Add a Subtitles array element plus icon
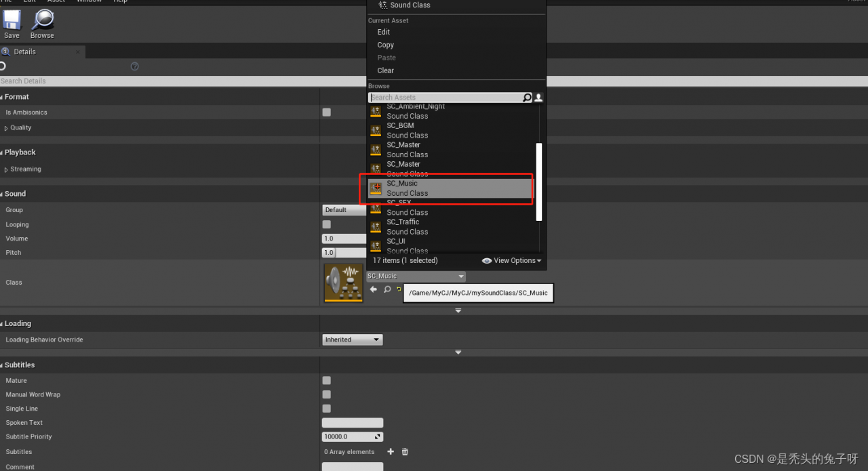The width and height of the screenshot is (868, 471). click(391, 451)
